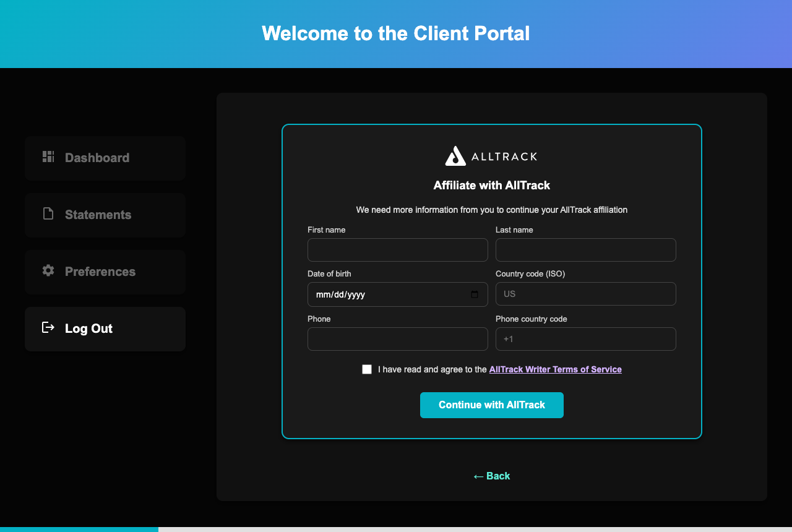792x532 pixels.
Task: Click the 'Affiliate with AllTrack' heading
Action: click(x=492, y=185)
